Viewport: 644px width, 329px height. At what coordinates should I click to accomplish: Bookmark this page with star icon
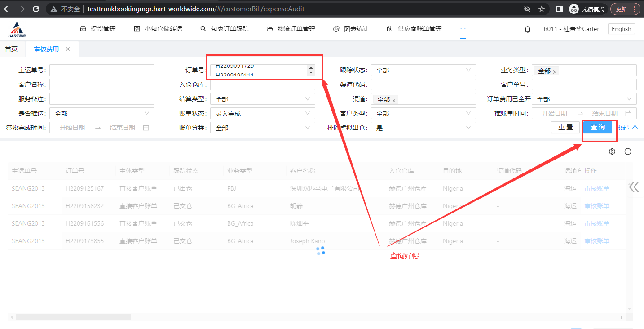pyautogui.click(x=542, y=9)
